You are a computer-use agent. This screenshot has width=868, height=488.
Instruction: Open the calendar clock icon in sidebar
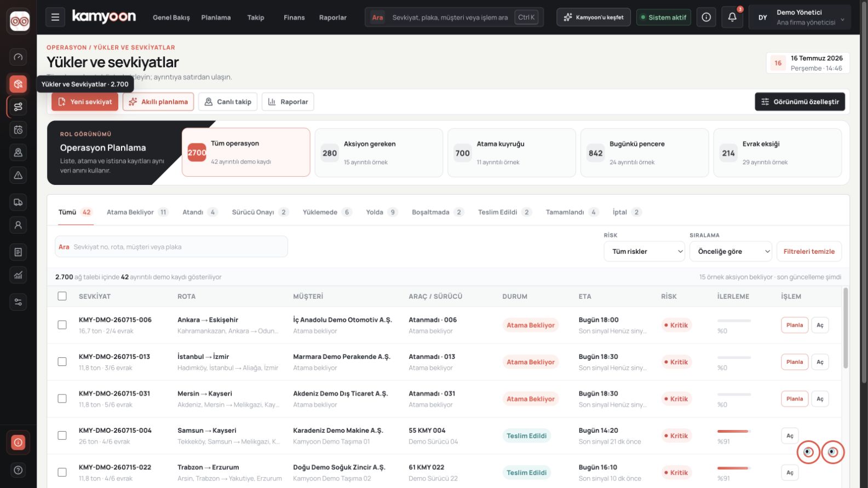(x=18, y=130)
